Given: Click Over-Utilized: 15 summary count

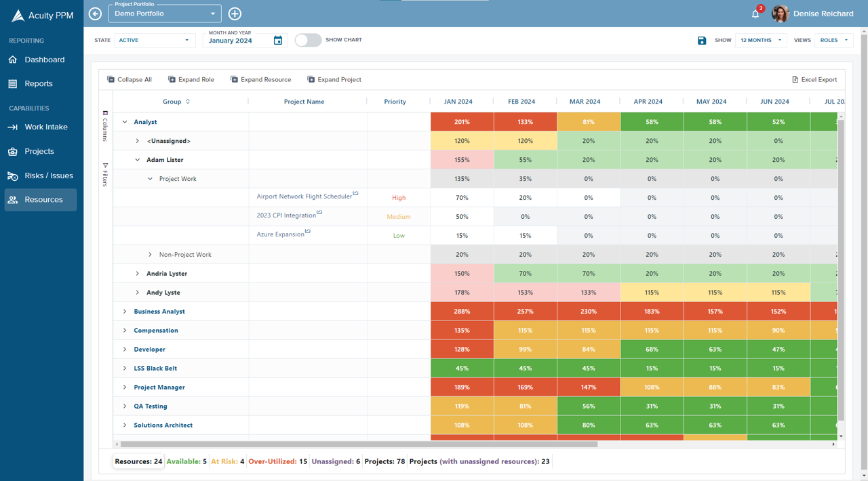Looking at the screenshot, I should point(277,461).
